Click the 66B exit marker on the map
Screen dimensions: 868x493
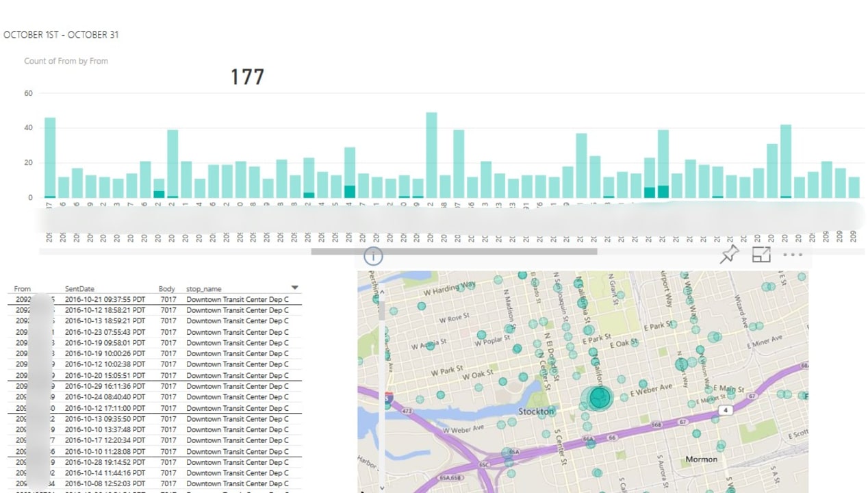tap(656, 425)
